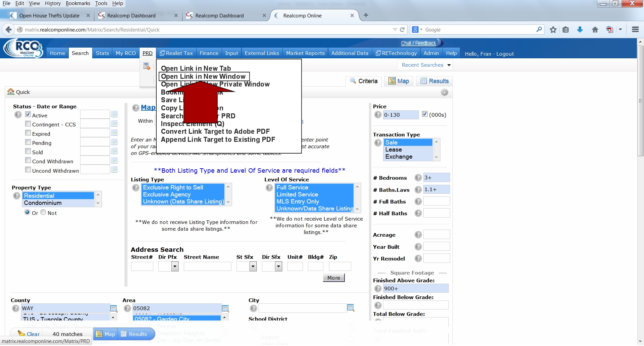This screenshot has width=644, height=346.
Task: Click into the Street Name input field
Action: coord(208,267)
